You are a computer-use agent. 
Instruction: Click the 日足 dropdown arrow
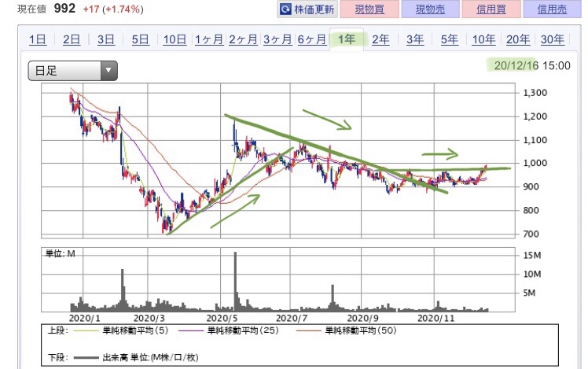108,71
